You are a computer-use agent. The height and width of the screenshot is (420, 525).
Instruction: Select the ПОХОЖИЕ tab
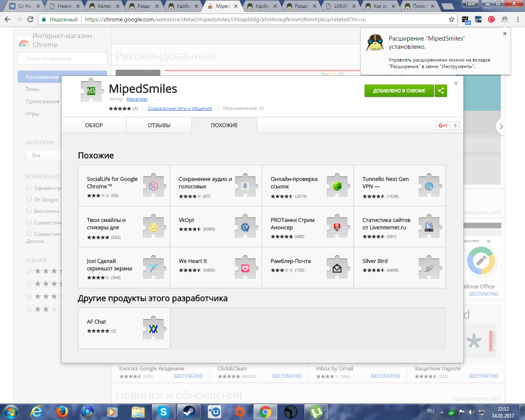tap(224, 125)
